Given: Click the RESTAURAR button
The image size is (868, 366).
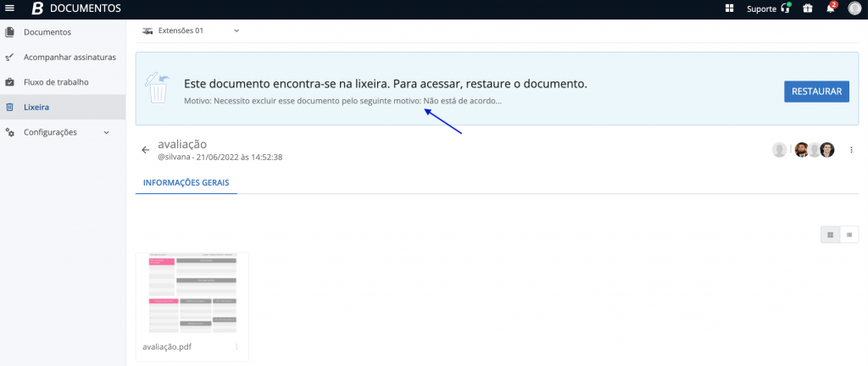Looking at the screenshot, I should click(815, 91).
